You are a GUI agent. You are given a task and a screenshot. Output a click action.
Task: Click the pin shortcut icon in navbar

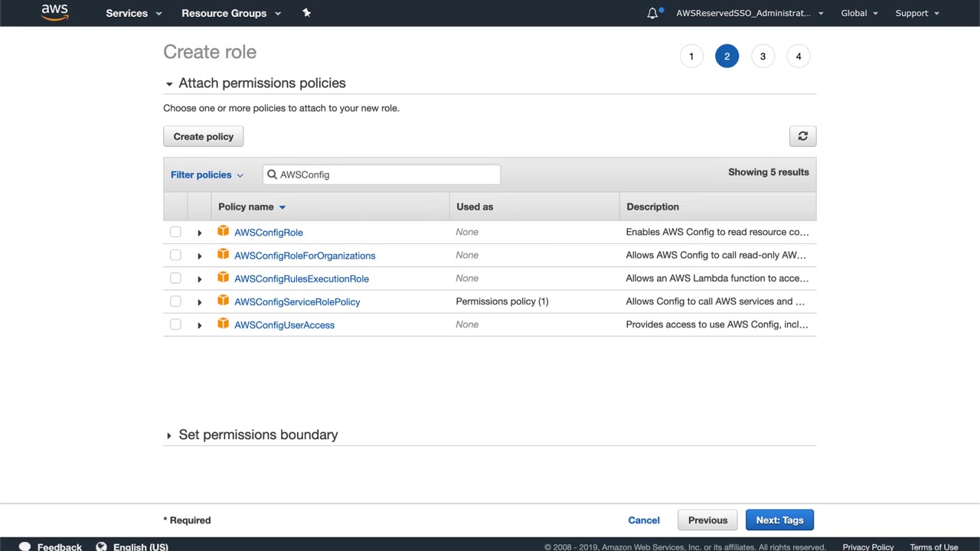(x=306, y=13)
